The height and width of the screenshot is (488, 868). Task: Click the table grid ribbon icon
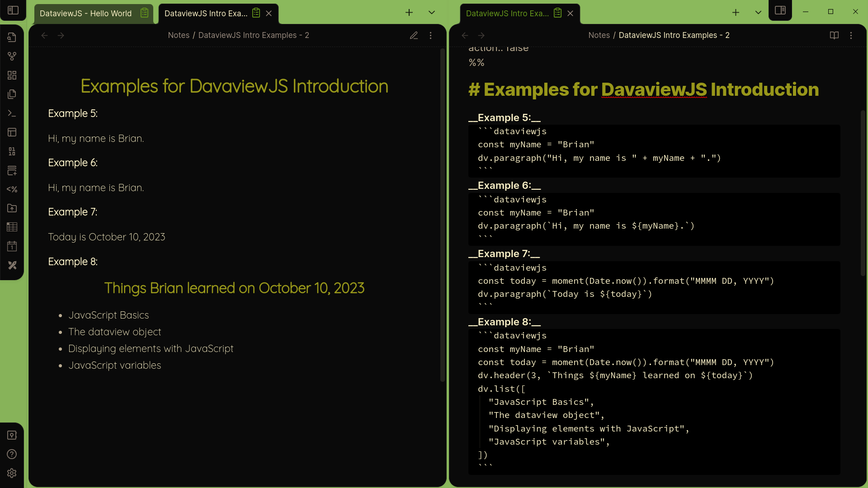click(12, 227)
